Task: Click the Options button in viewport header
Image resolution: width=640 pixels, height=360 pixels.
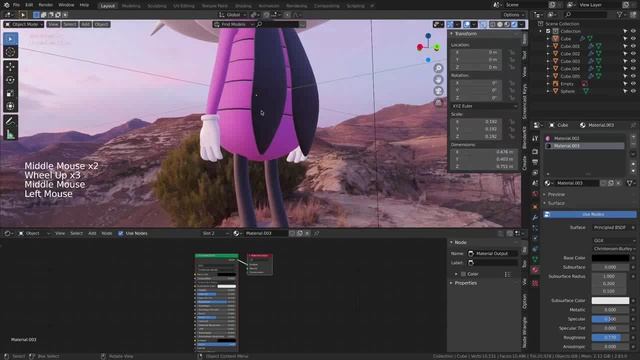Action: click(x=513, y=15)
